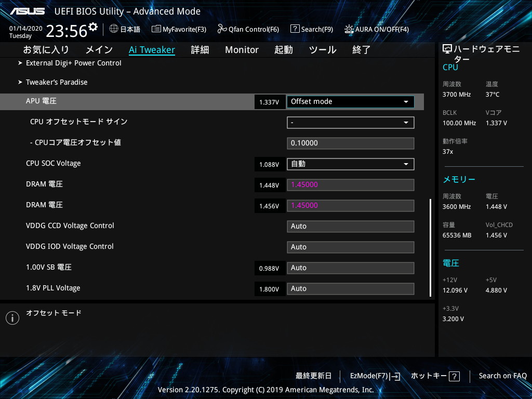Open the ツール tab
This screenshot has width=532, height=399.
point(323,50)
